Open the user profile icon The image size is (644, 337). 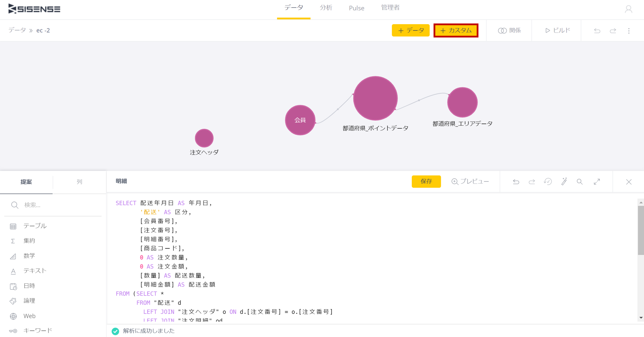628,9
